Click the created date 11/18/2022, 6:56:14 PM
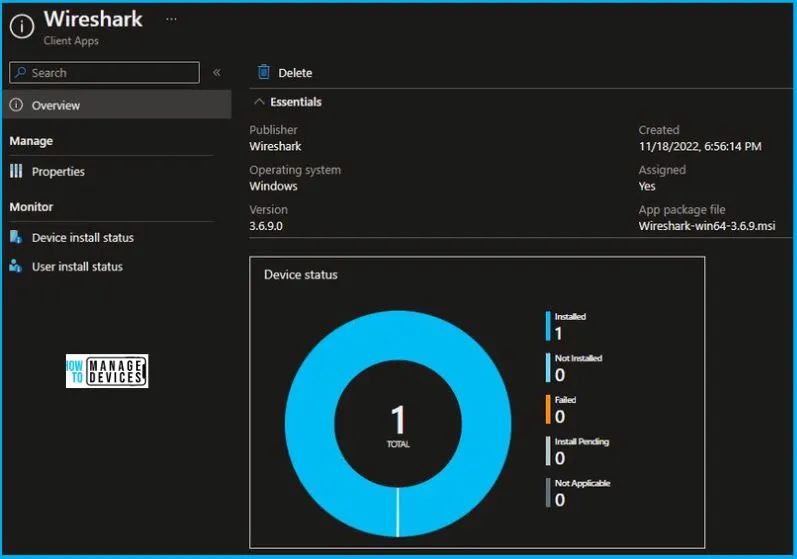This screenshot has width=797, height=559. pos(700,146)
